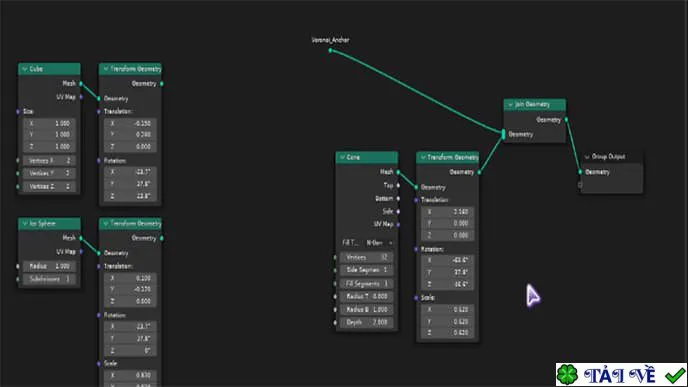This screenshot has width=688, height=387.
Task: Click the Cone node Bottom output socket
Action: [398, 198]
